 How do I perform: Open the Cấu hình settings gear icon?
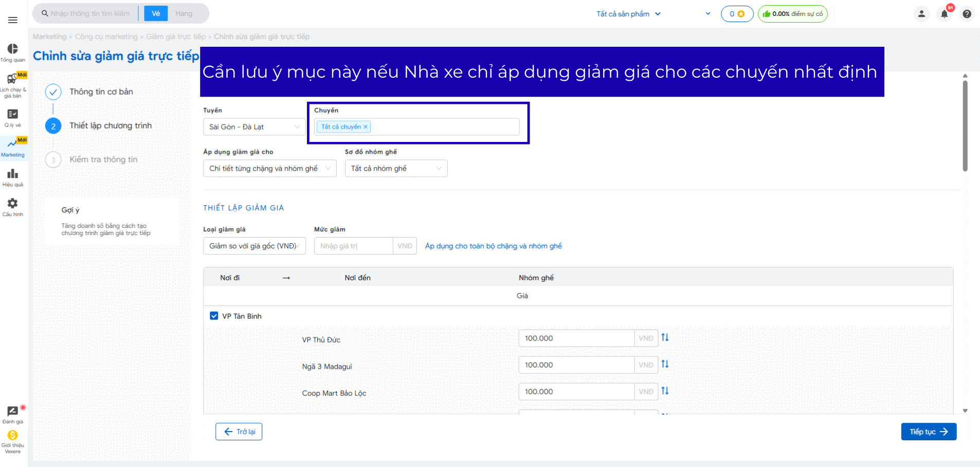(13, 204)
